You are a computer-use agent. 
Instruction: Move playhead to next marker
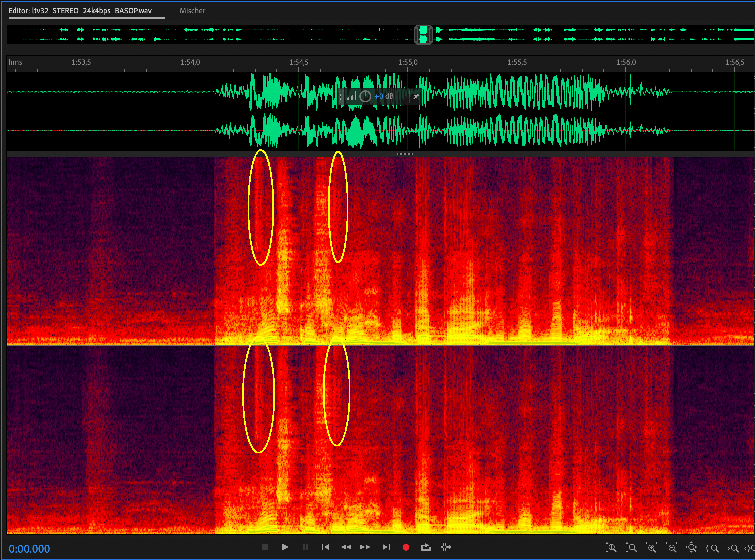point(386,547)
